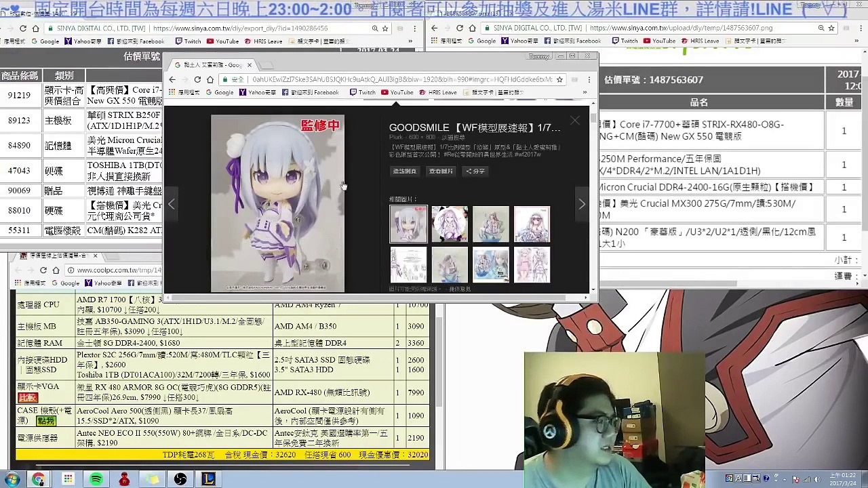Open the Chrome menu of the Google Images window

click(589, 79)
